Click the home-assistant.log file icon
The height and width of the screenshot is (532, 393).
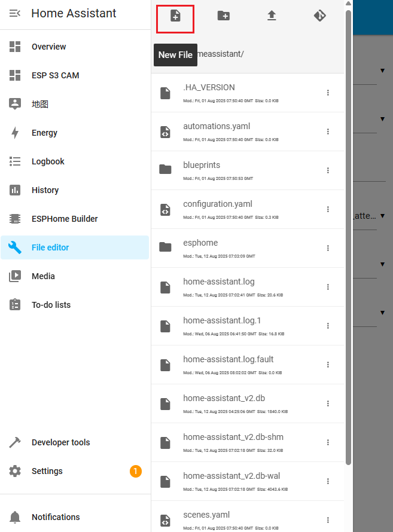pyautogui.click(x=165, y=288)
